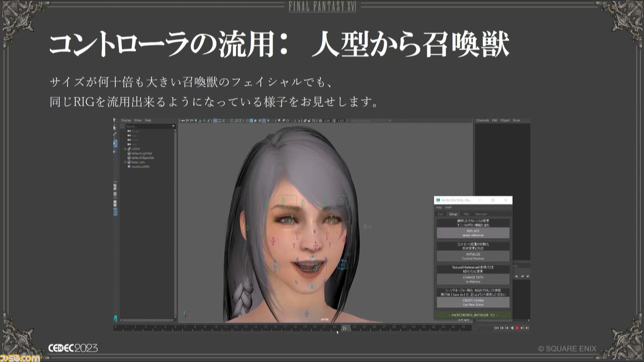Expand the c2004 node in Outliner

click(125, 149)
